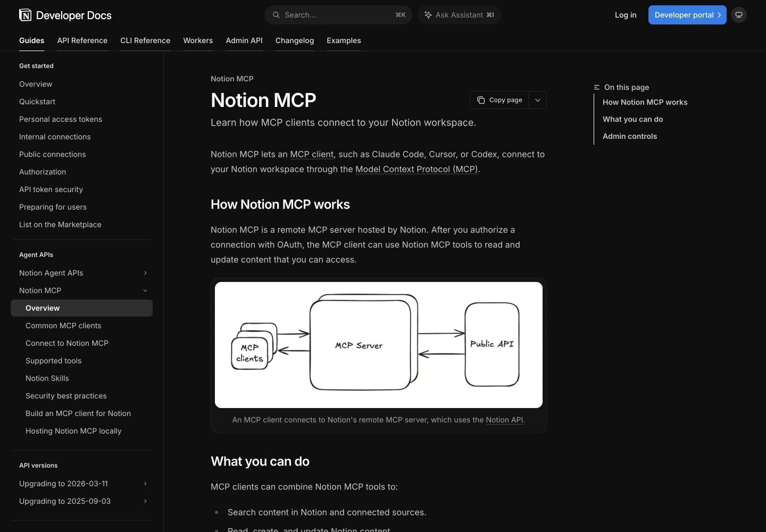The height and width of the screenshot is (532, 766).
Task: Click the Ask Assistant button
Action: coord(459,15)
